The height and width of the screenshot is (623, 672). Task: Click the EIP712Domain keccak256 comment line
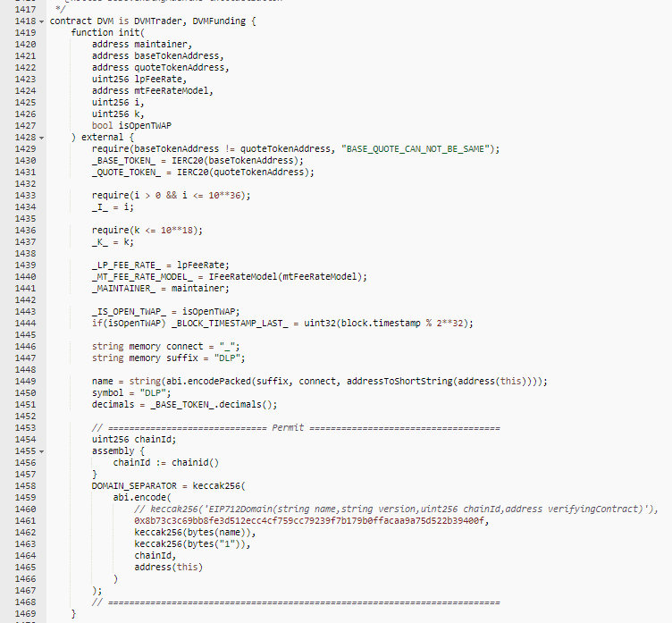coord(396,509)
